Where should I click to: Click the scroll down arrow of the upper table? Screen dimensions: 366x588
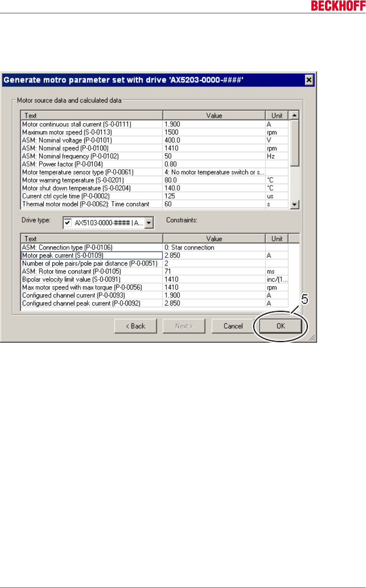(x=294, y=205)
